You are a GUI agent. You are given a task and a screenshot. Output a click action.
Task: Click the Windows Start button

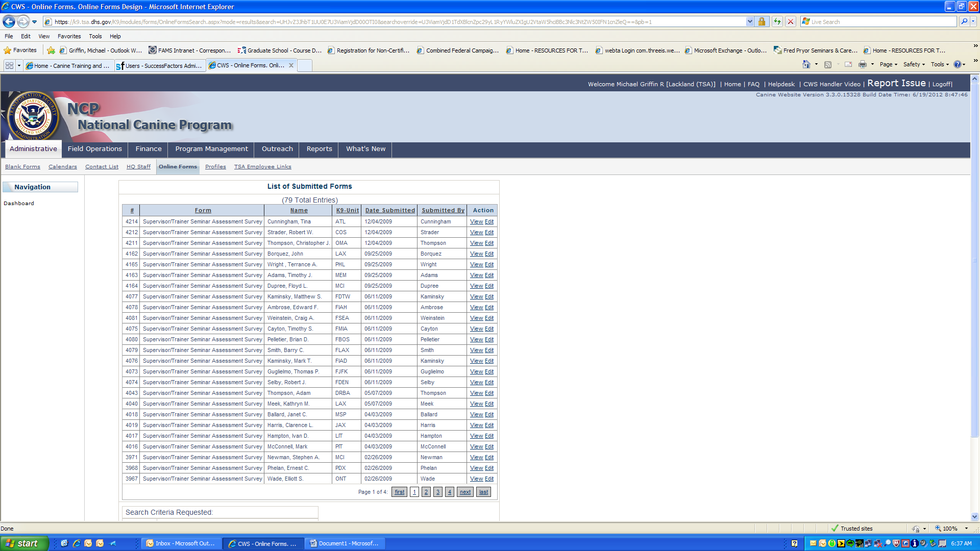pyautogui.click(x=24, y=543)
